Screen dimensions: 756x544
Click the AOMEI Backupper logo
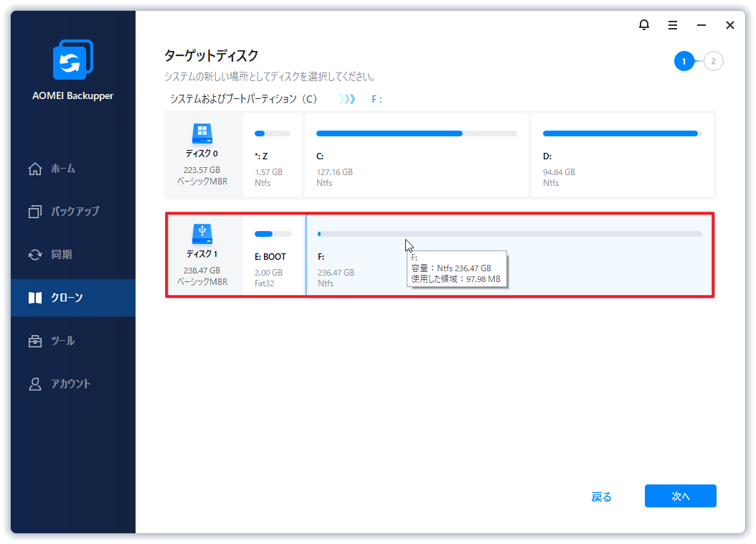click(72, 60)
